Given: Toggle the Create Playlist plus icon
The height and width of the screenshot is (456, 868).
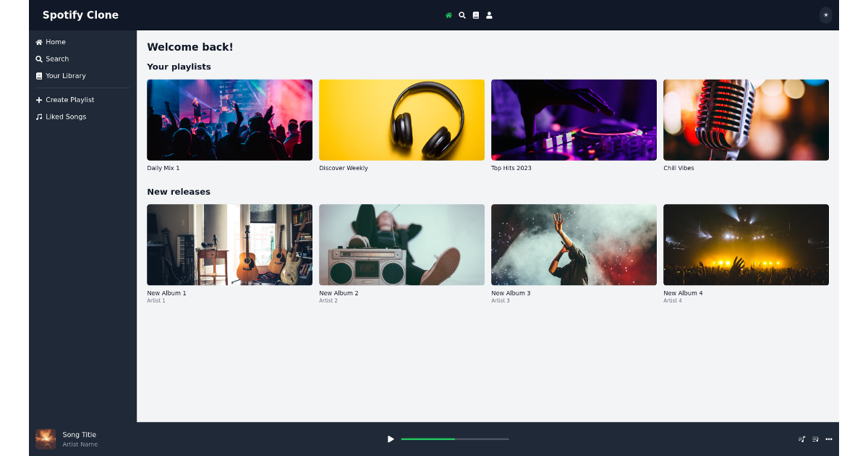Looking at the screenshot, I should pos(39,99).
